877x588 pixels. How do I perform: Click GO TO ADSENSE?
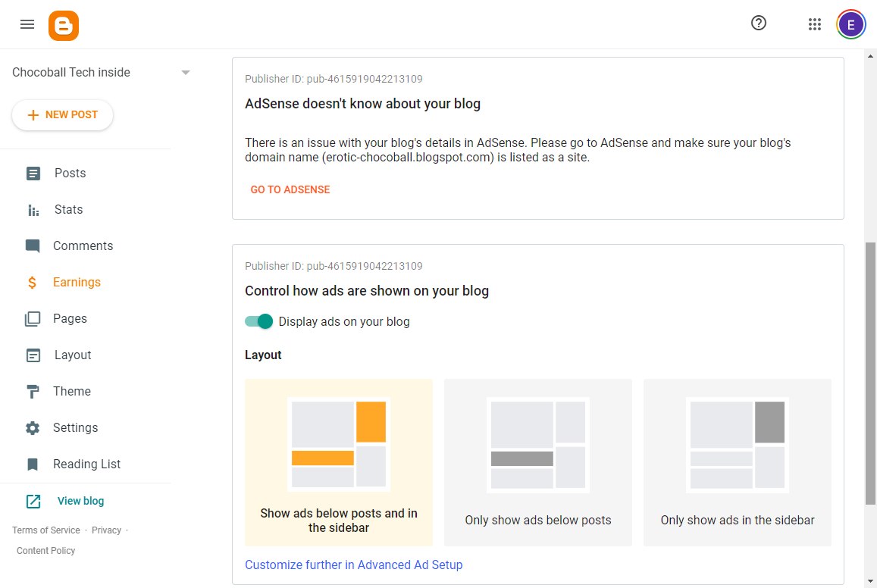(290, 189)
